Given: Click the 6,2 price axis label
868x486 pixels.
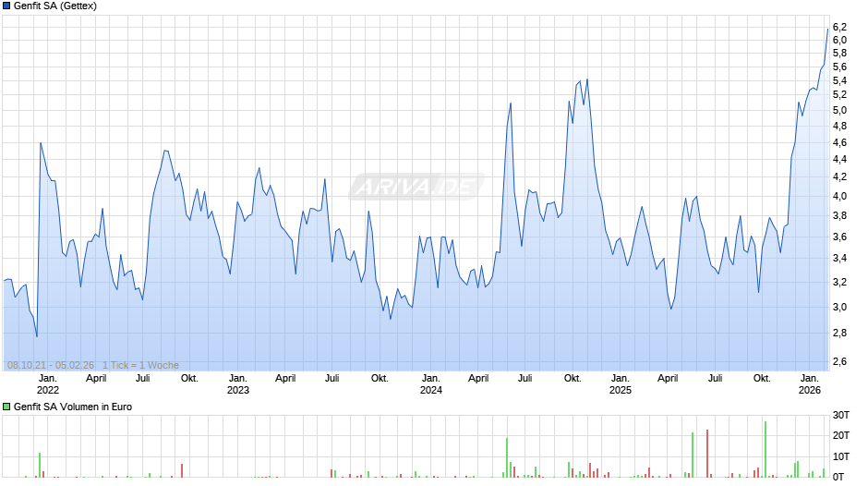Looking at the screenshot, I should pos(839,27).
